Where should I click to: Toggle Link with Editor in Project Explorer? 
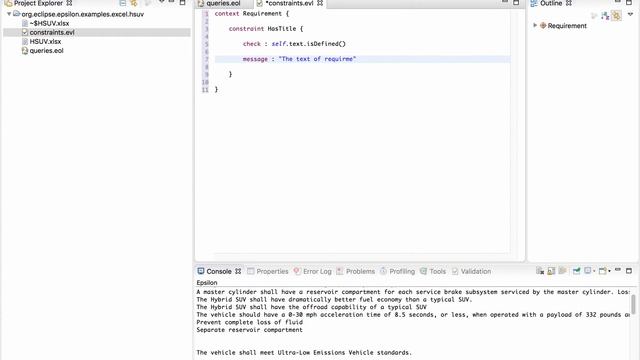(x=134, y=3)
